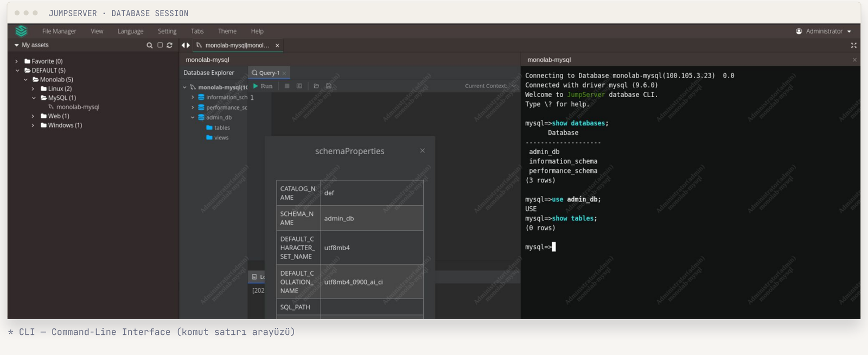868x355 pixels.
Task: Click the tables folder icon
Action: pos(209,128)
